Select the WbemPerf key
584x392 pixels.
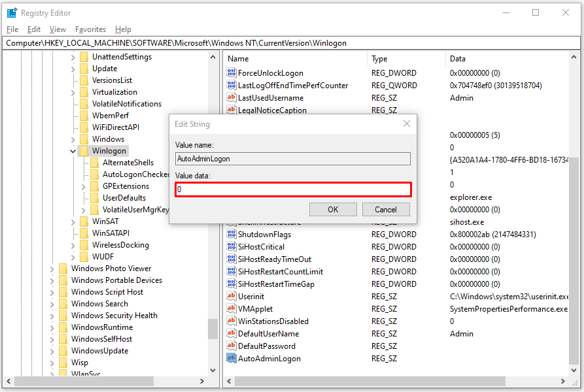point(111,116)
